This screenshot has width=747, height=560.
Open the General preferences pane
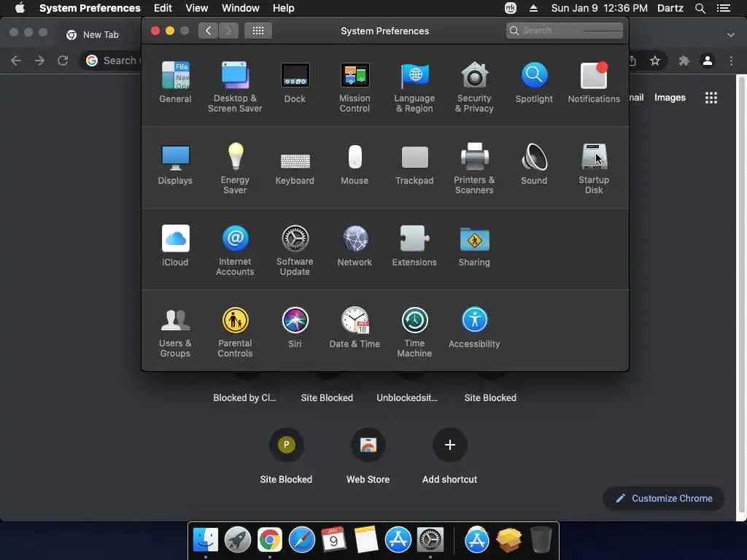[x=175, y=82]
